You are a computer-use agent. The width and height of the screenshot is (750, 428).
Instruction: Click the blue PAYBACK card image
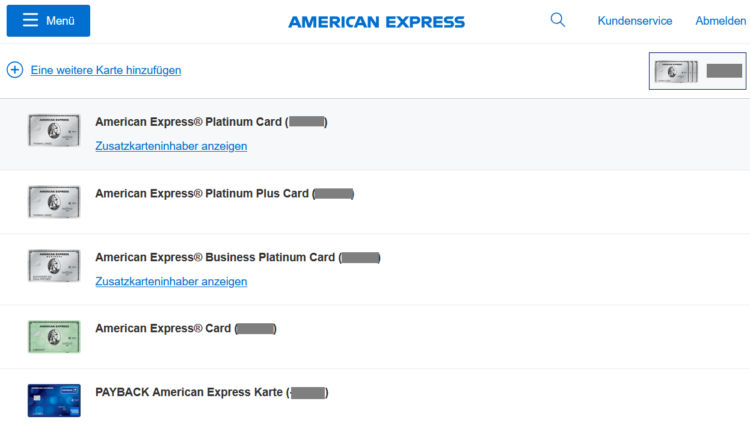(54, 400)
